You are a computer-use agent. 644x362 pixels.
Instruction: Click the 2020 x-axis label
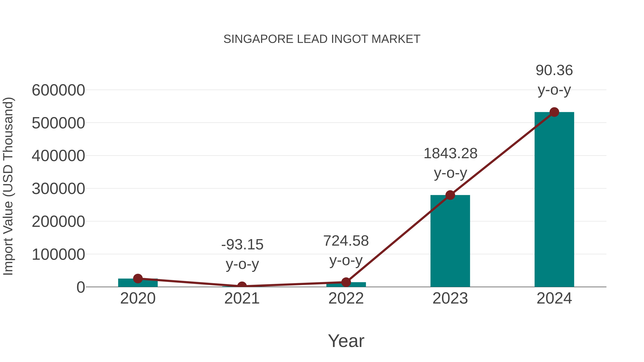click(x=138, y=298)
